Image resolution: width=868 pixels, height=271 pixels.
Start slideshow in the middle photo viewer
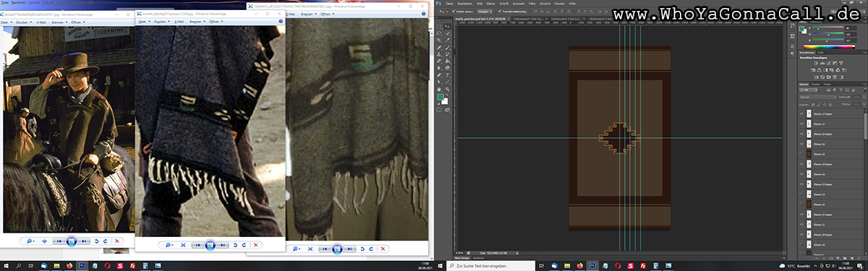[210, 245]
